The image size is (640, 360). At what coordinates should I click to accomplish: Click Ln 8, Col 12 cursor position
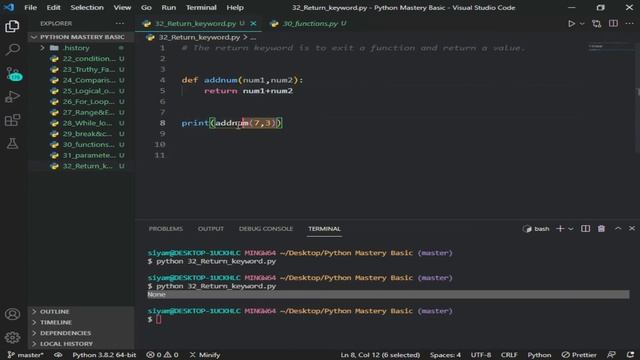click(380, 355)
